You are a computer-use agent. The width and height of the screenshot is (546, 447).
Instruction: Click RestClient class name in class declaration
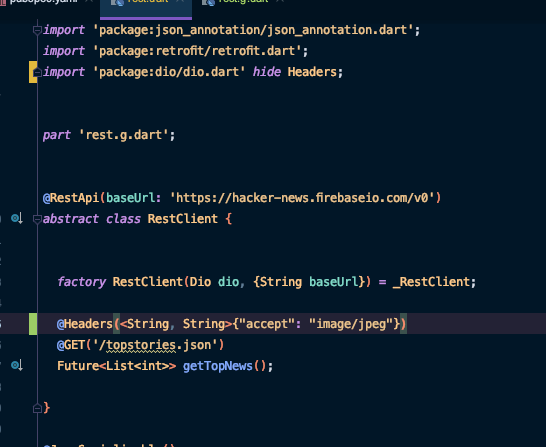(x=183, y=219)
